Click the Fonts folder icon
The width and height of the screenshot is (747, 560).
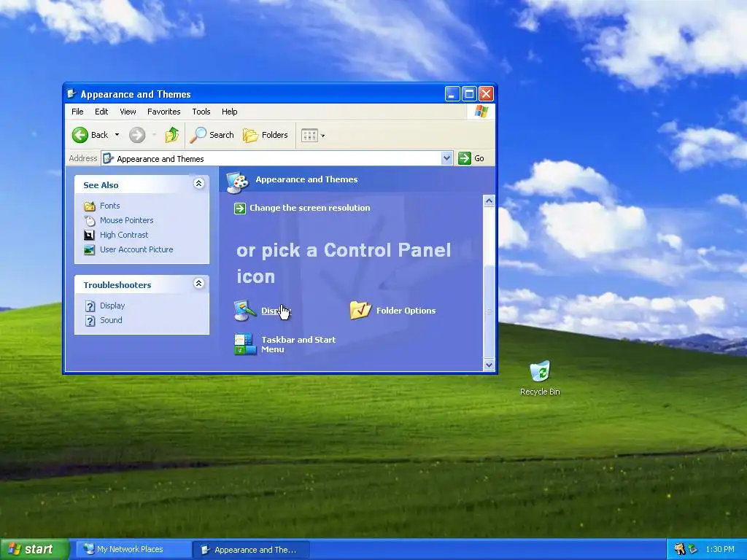click(x=90, y=206)
